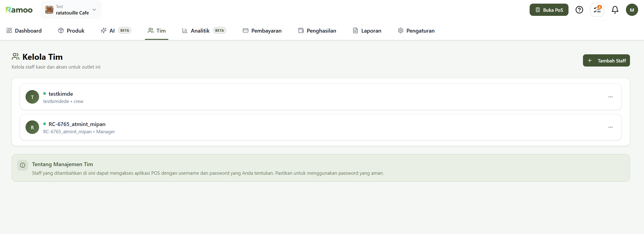The image size is (644, 234).
Task: Click the Buka PoS button
Action: [549, 10]
